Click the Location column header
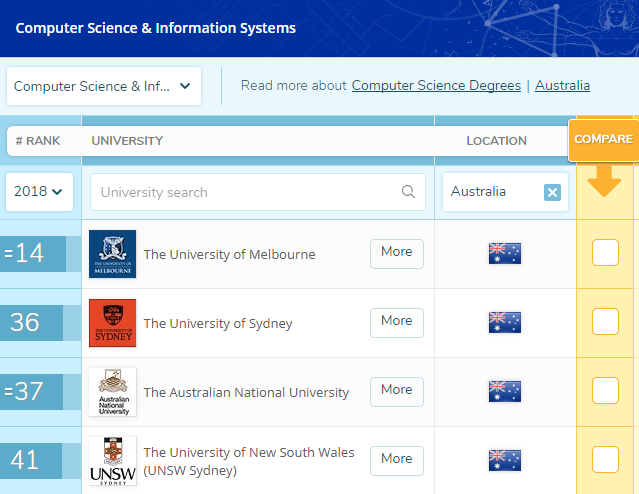 (x=496, y=141)
